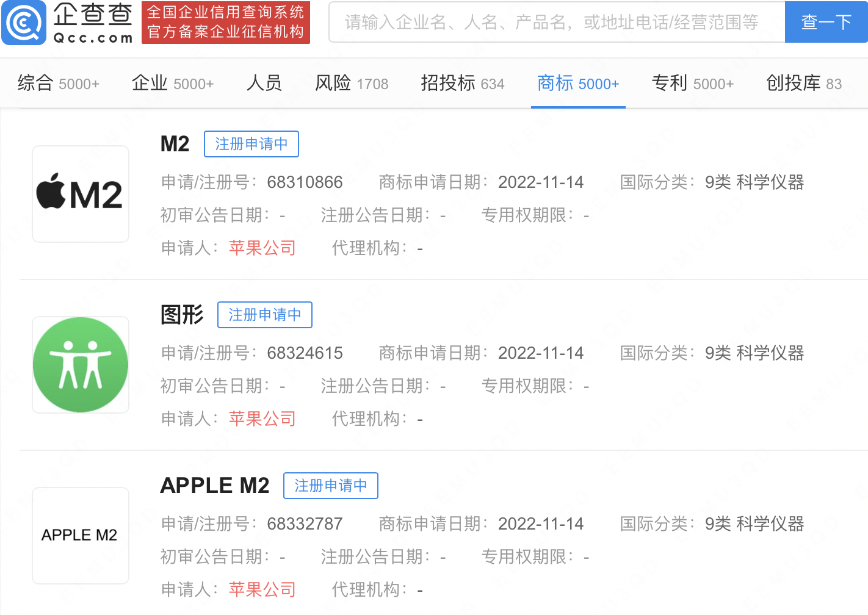
Task: Click 9类 科学仪器 classification in 图形 entry
Action: [754, 353]
